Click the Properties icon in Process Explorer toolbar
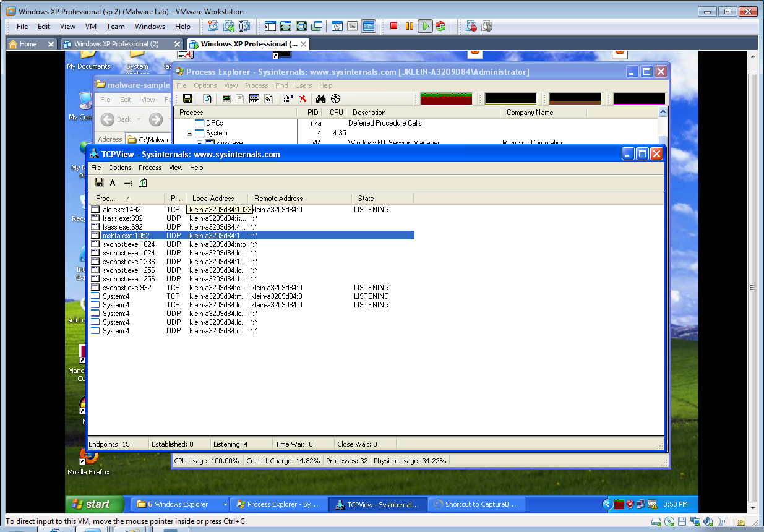The width and height of the screenshot is (764, 532). click(287, 99)
